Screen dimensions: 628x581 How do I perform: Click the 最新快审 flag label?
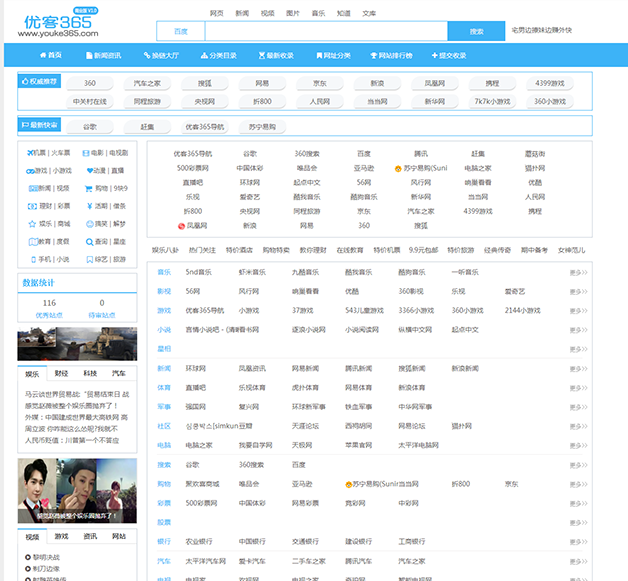coord(39,125)
